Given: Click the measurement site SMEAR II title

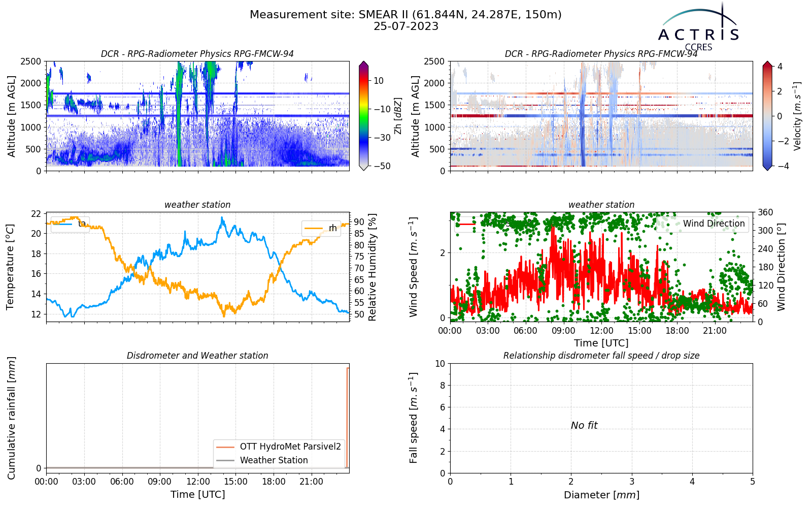Looking at the screenshot, I should click(x=405, y=14).
